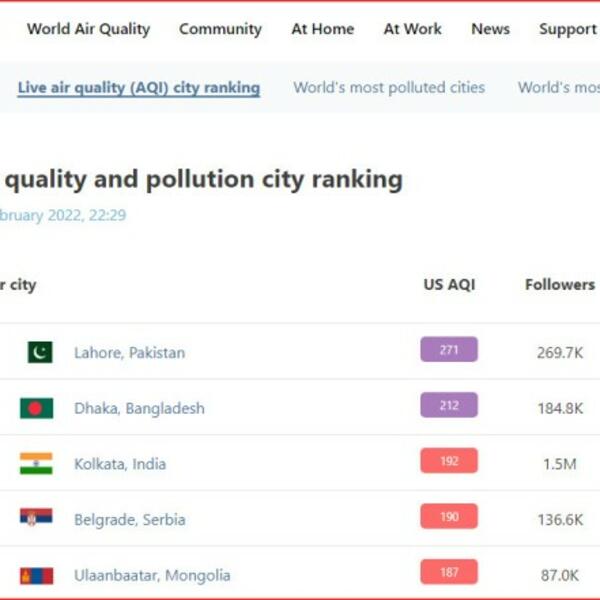Switch to World's most polluted cities tab

[x=389, y=87]
